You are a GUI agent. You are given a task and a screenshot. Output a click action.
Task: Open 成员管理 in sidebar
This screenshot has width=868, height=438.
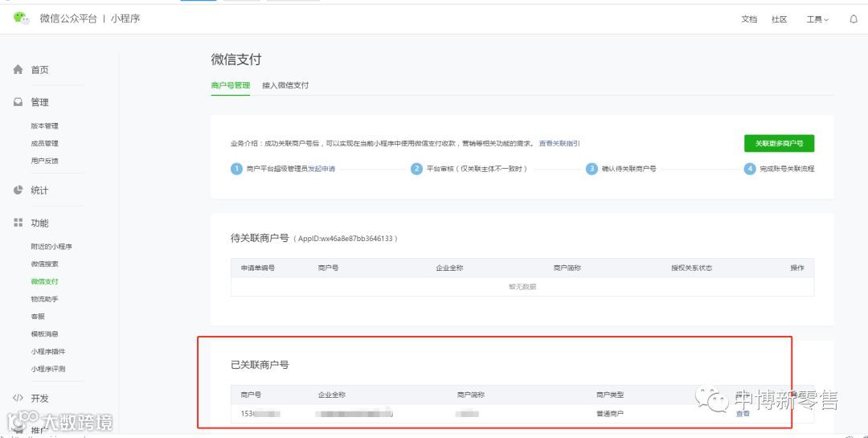44,143
